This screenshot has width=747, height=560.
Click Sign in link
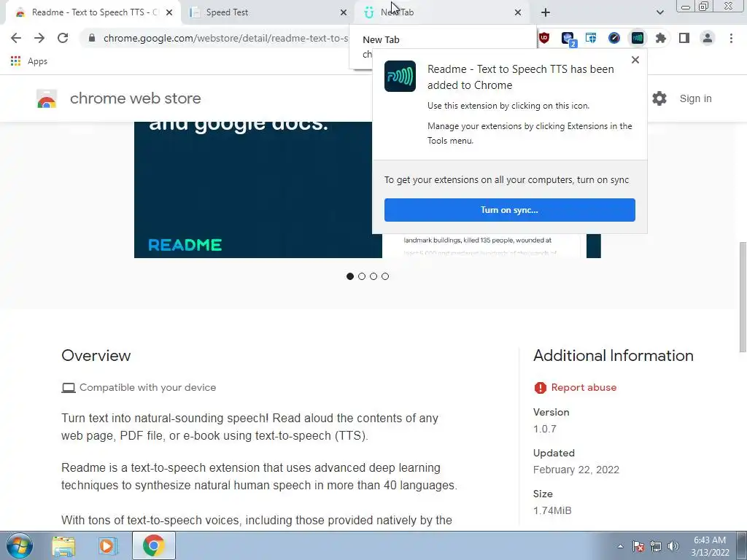(x=695, y=98)
